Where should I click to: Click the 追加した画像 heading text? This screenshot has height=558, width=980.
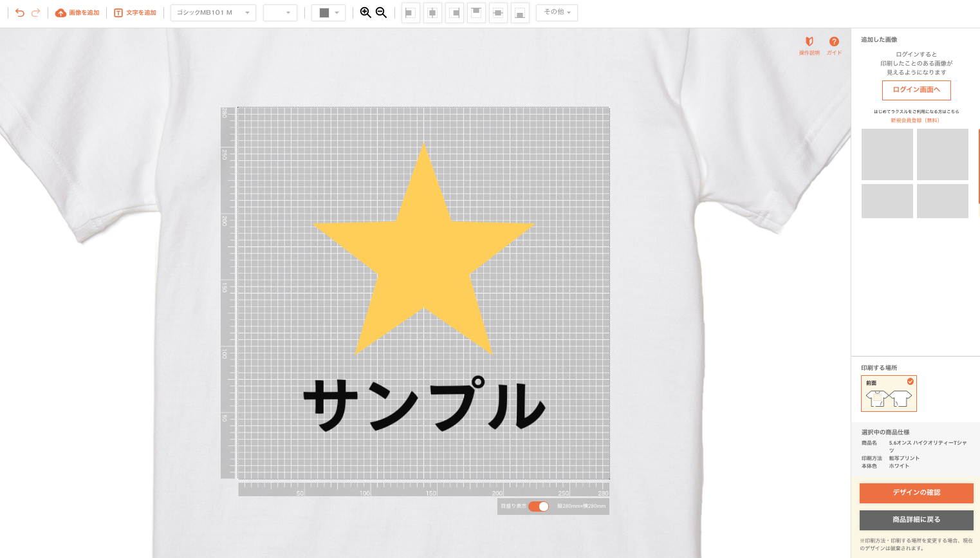click(x=879, y=40)
